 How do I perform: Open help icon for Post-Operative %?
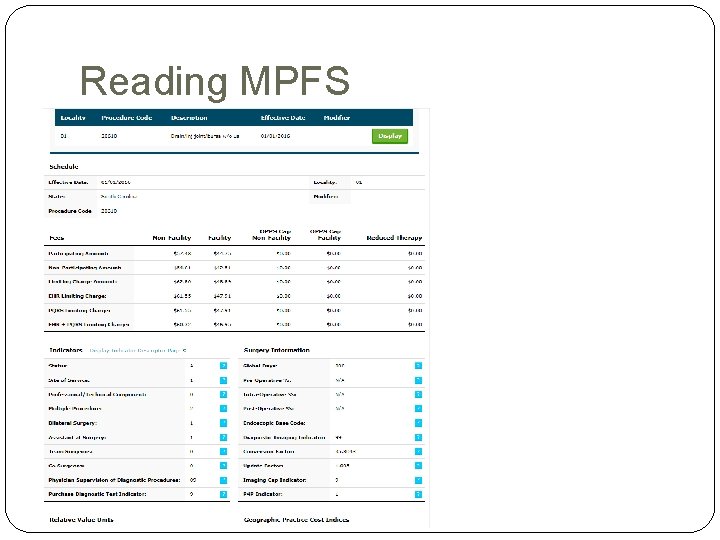(x=418, y=408)
